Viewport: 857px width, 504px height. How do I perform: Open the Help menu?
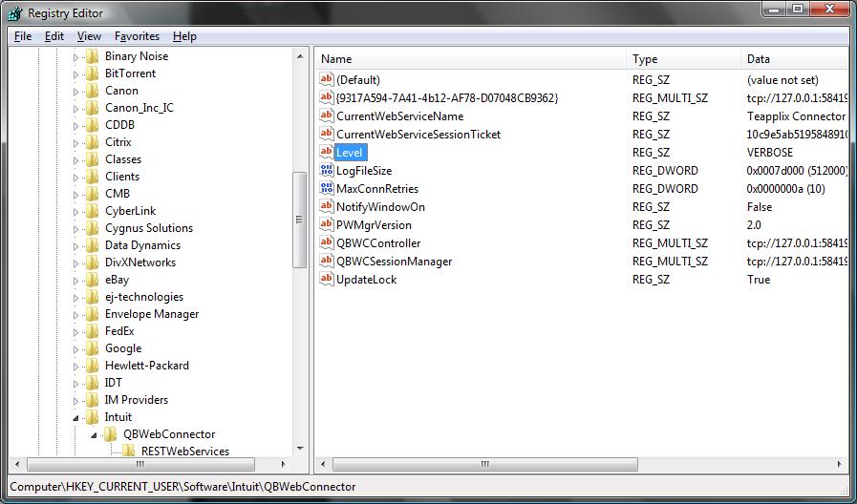tap(184, 36)
